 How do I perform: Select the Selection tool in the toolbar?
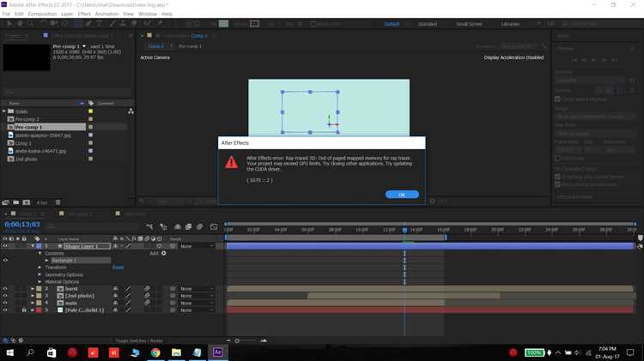[9, 24]
